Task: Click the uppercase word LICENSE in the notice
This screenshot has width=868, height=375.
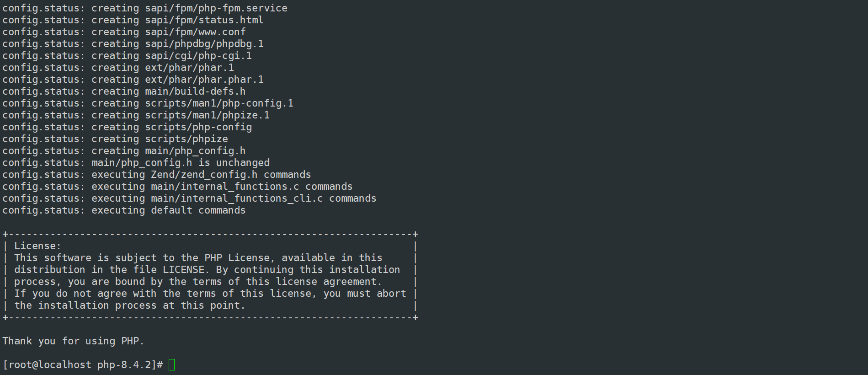Action: pyautogui.click(x=184, y=270)
